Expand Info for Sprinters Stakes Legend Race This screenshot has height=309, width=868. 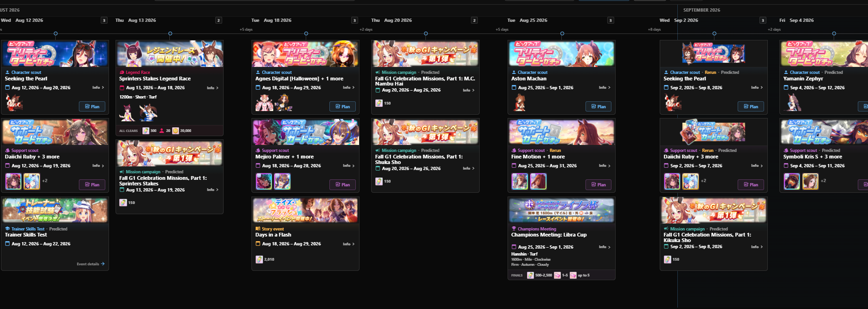(212, 88)
